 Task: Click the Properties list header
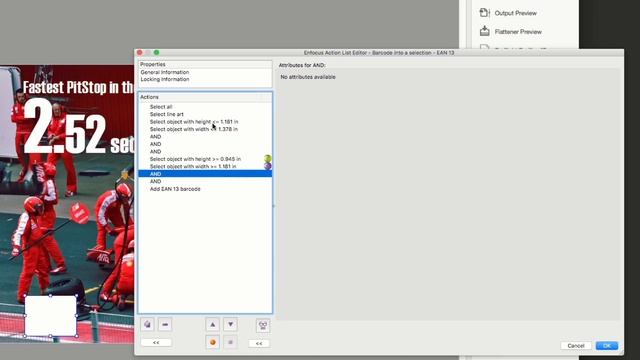[x=205, y=64]
